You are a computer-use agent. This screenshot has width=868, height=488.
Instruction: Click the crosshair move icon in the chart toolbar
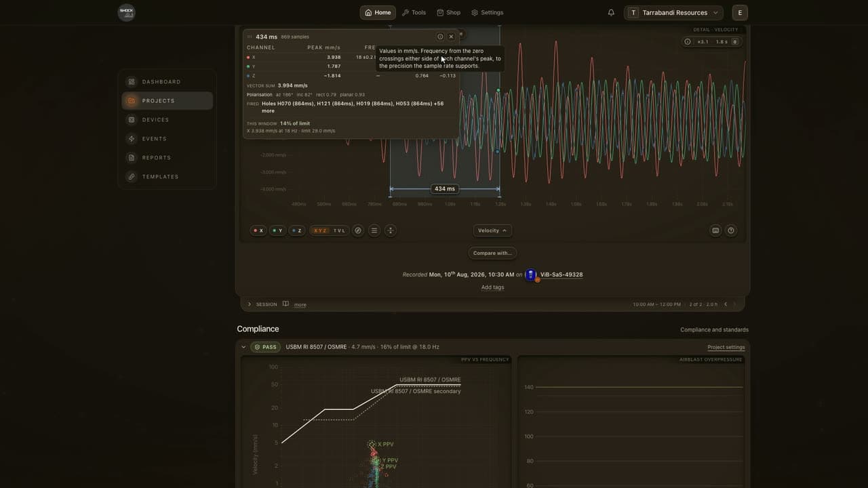390,230
